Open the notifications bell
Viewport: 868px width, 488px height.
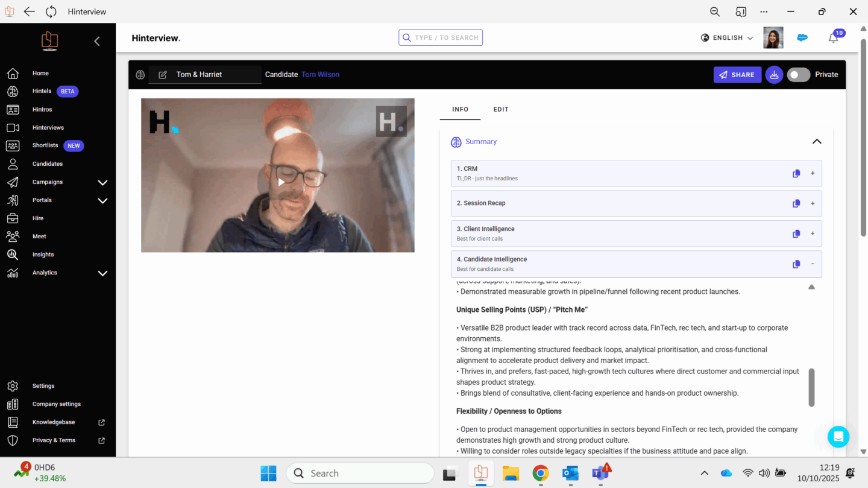tap(833, 38)
